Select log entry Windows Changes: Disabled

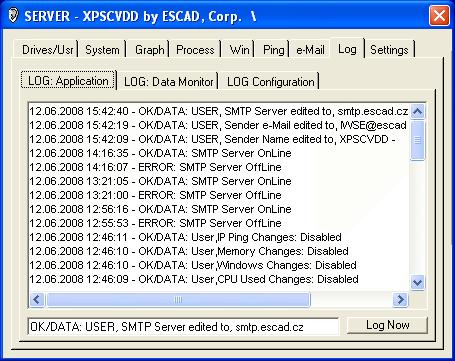pyautogui.click(x=219, y=265)
